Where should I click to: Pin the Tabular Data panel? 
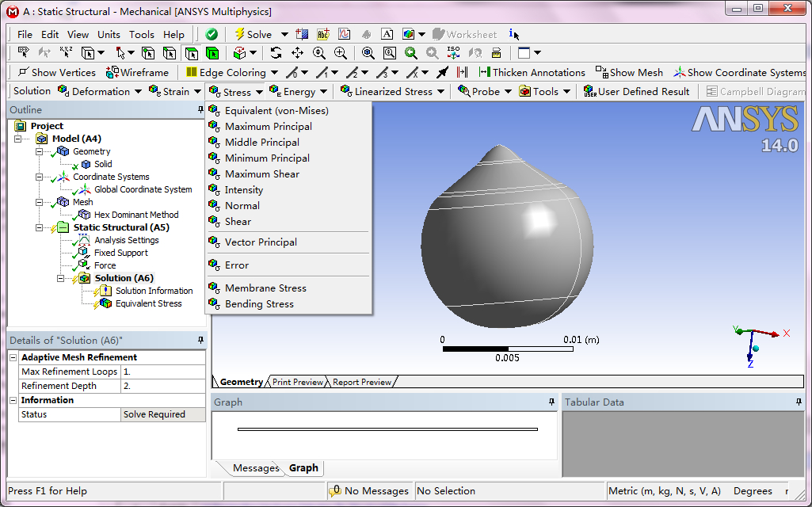tap(799, 402)
